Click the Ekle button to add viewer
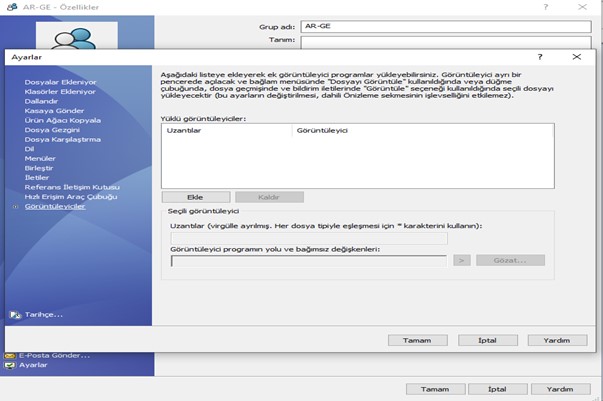Viewport: 603px width, 401px height. 195,197
